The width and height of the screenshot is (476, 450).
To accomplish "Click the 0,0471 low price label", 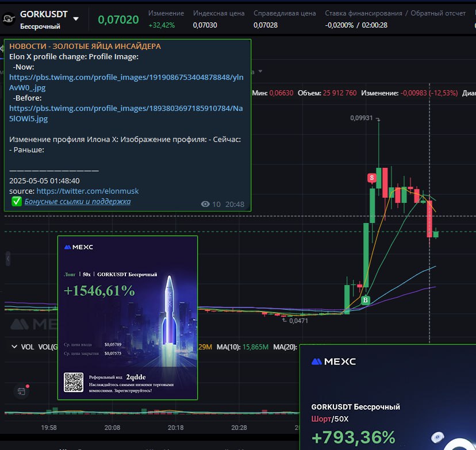I will coord(298,321).
